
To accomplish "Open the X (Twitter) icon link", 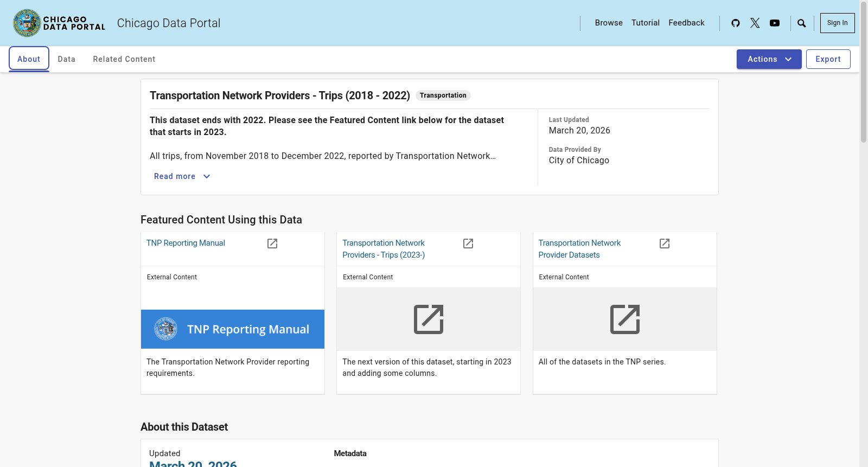I will tap(755, 23).
